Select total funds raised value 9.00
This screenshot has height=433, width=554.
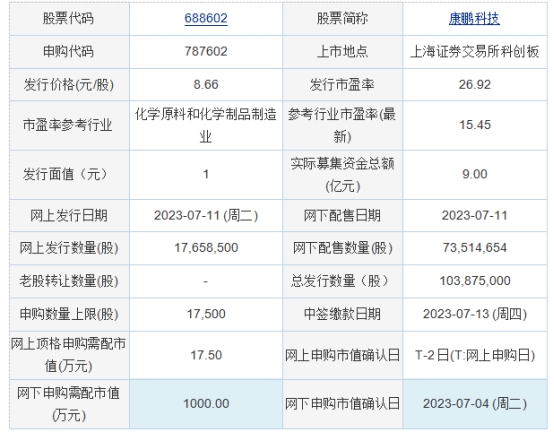pos(475,174)
